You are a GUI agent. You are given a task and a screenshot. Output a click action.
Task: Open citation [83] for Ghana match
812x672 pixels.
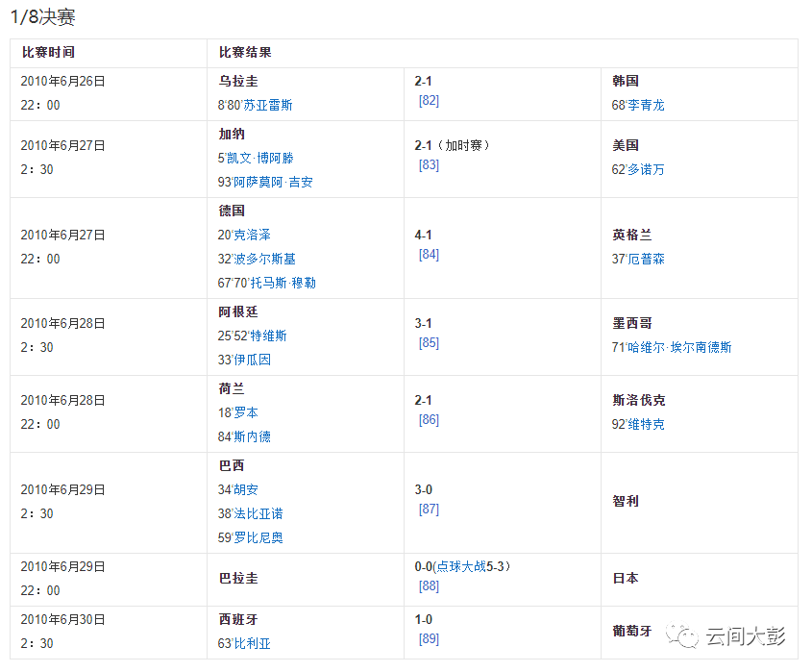pos(429,164)
